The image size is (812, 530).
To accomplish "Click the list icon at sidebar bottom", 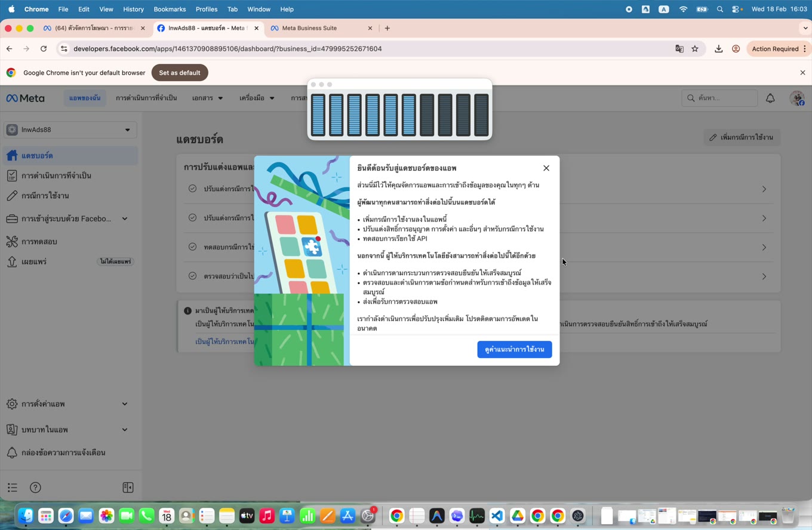I will pos(12,488).
